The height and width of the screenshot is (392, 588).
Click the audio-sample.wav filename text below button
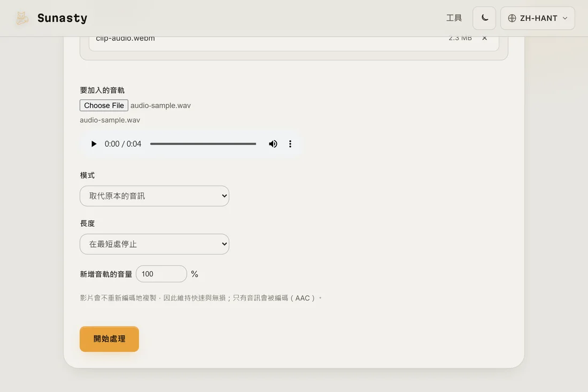(x=110, y=120)
